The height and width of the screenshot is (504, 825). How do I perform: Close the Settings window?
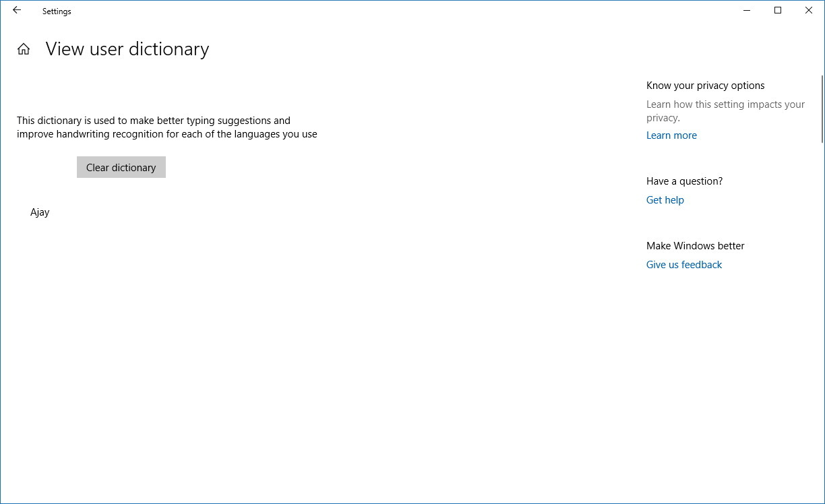click(809, 11)
